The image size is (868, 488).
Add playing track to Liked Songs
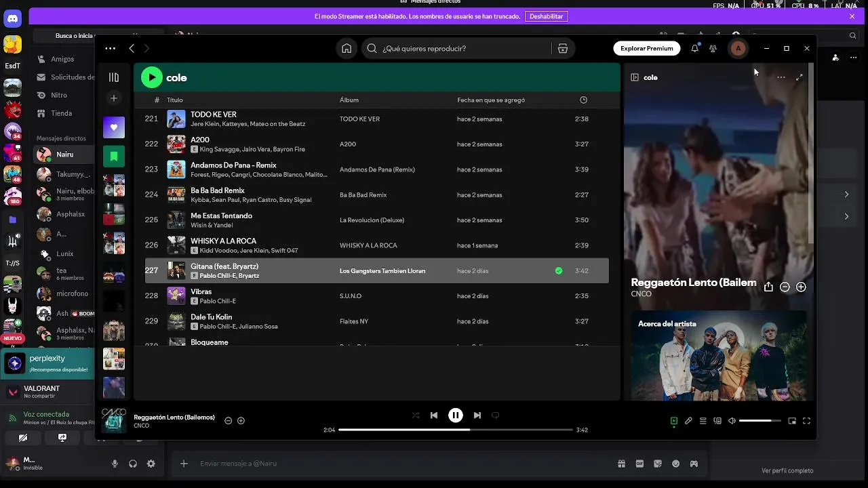(x=241, y=420)
